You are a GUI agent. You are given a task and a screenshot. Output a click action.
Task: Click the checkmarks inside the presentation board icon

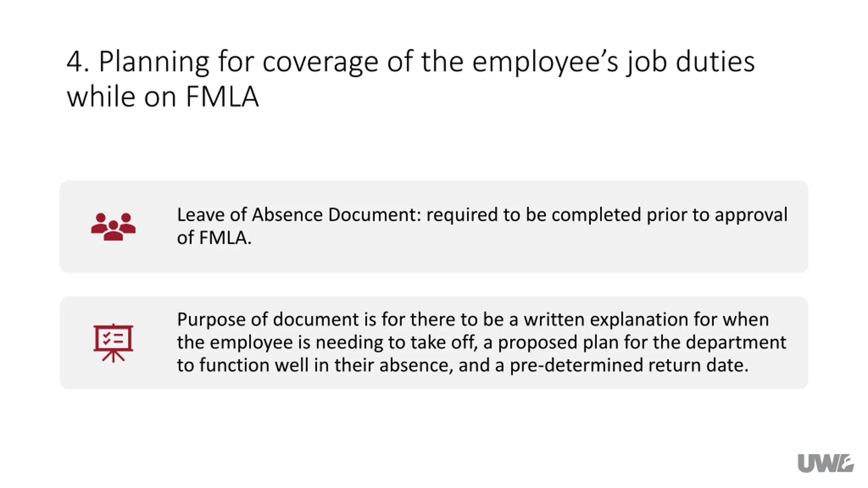pos(106,338)
